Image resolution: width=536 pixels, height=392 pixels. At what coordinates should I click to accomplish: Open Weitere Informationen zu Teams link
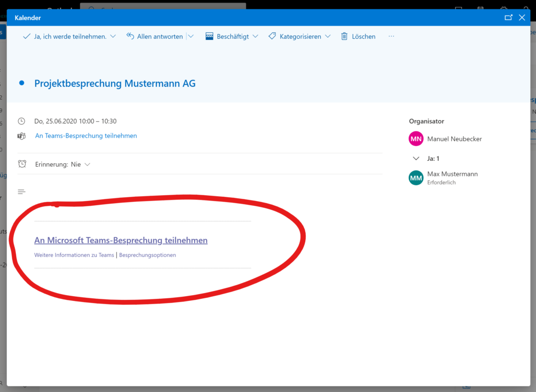(x=74, y=255)
